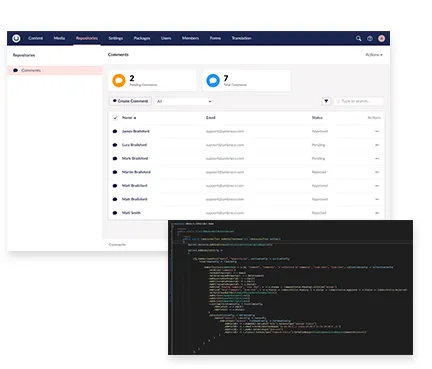Image resolution: width=432 pixels, height=369 pixels.
Task: Open the Mark Brailsford comment
Action: point(135,159)
